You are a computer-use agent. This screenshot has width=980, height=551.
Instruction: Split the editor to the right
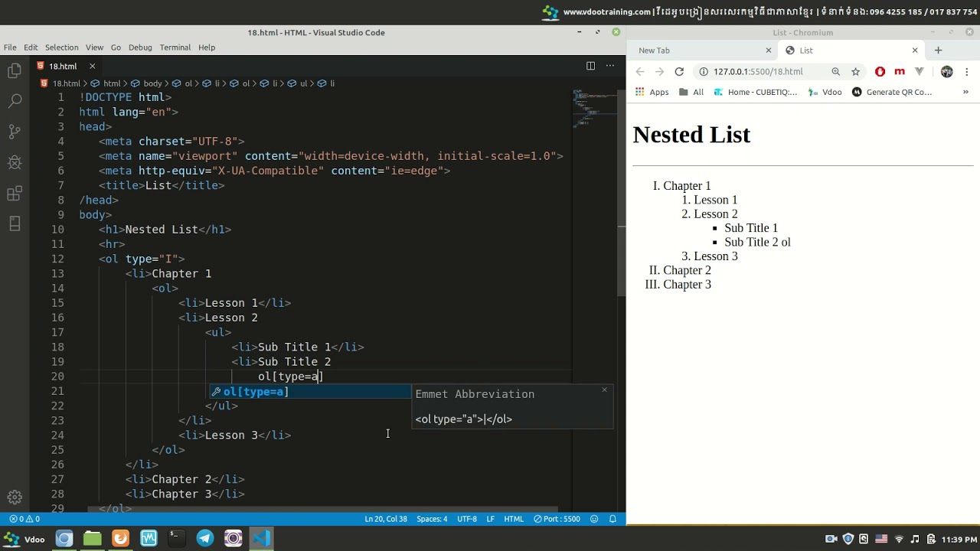590,66
